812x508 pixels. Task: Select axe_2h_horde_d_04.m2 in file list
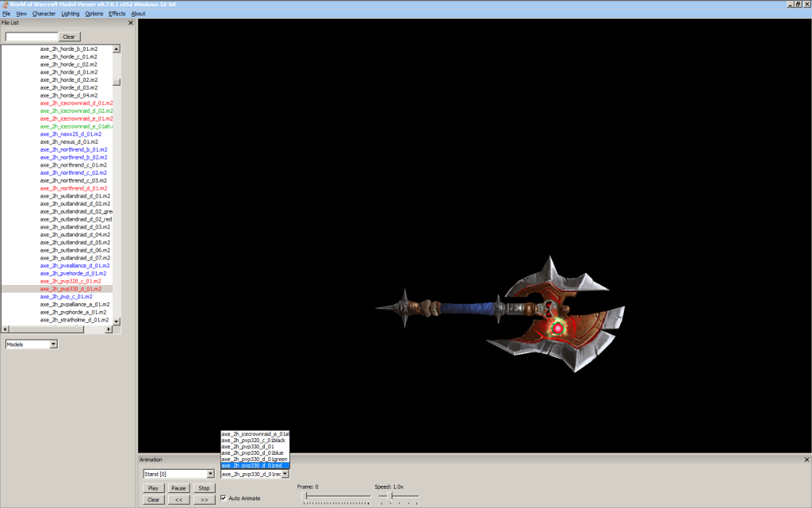69,95
